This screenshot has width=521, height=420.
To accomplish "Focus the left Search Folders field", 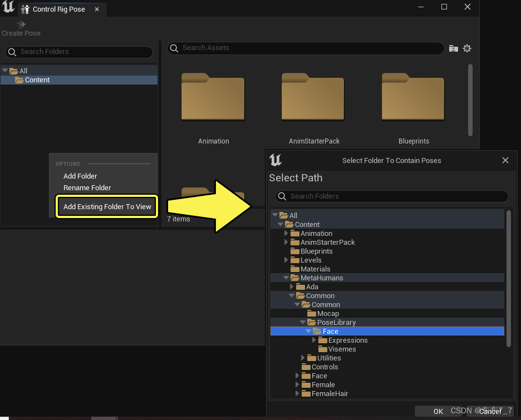I will (79, 52).
